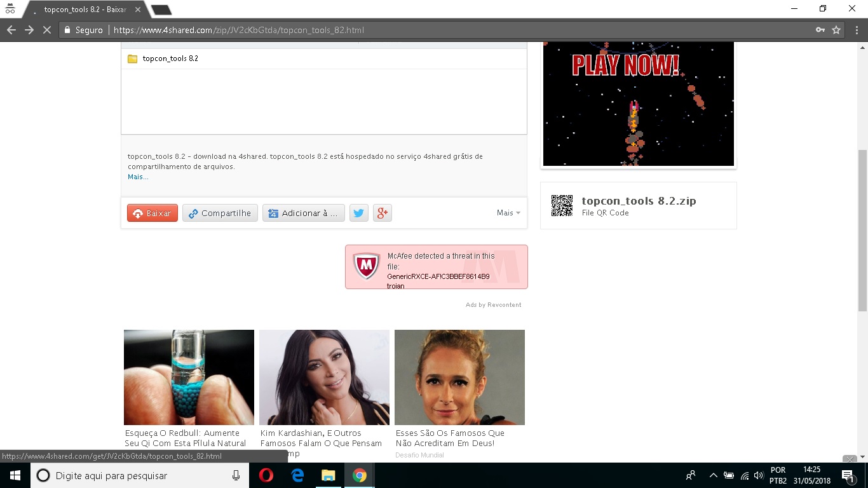Click the topcon_tools 8.2.zip file name
This screenshot has height=488, width=868.
tap(639, 201)
